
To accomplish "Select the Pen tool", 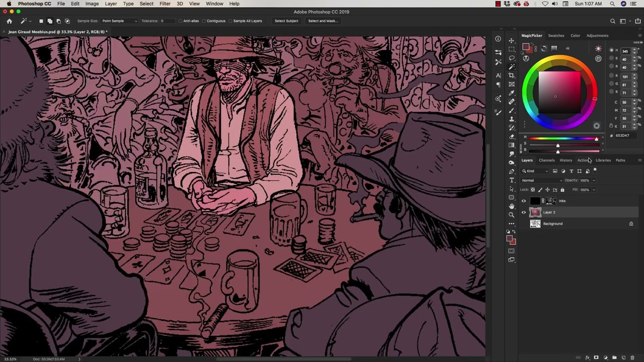I will (512, 171).
